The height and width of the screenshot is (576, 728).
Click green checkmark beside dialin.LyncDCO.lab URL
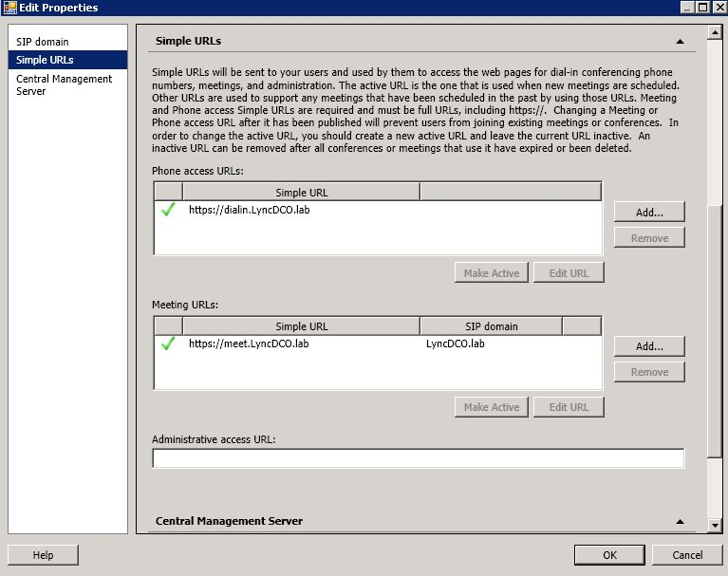tap(168, 210)
